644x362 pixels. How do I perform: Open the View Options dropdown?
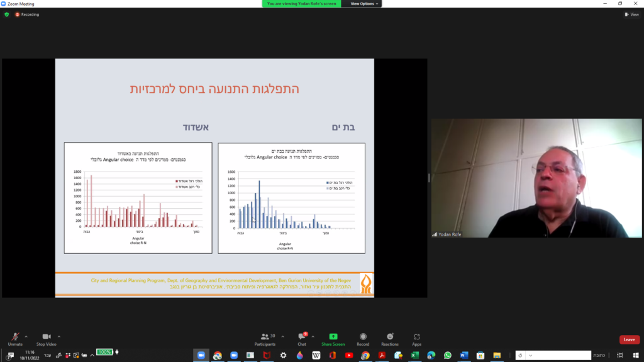point(364,4)
